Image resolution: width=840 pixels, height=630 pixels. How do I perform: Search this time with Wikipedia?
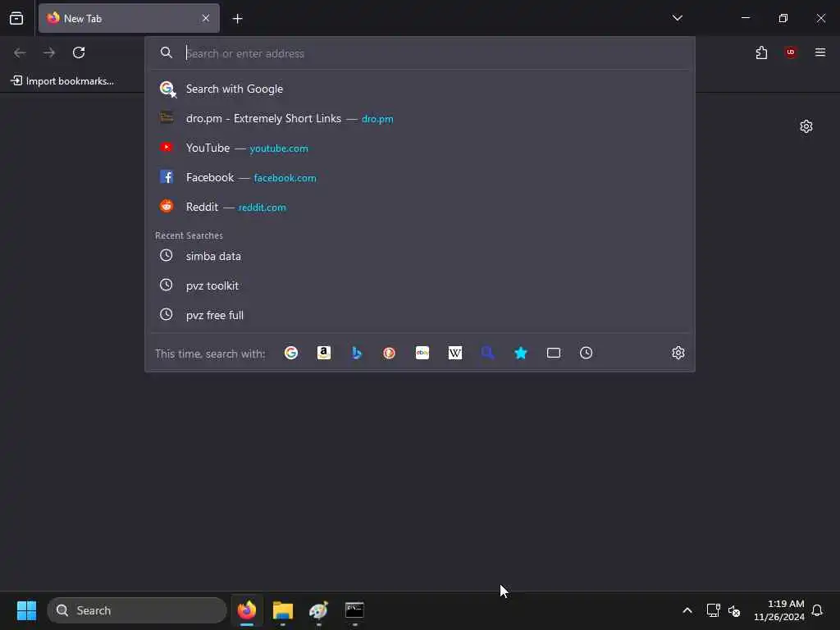pyautogui.click(x=454, y=353)
